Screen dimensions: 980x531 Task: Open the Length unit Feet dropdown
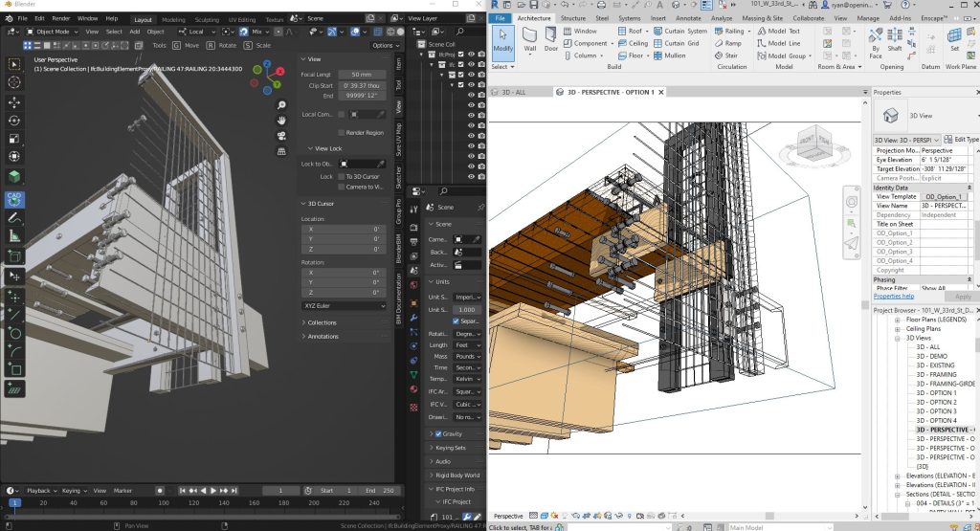[466, 344]
